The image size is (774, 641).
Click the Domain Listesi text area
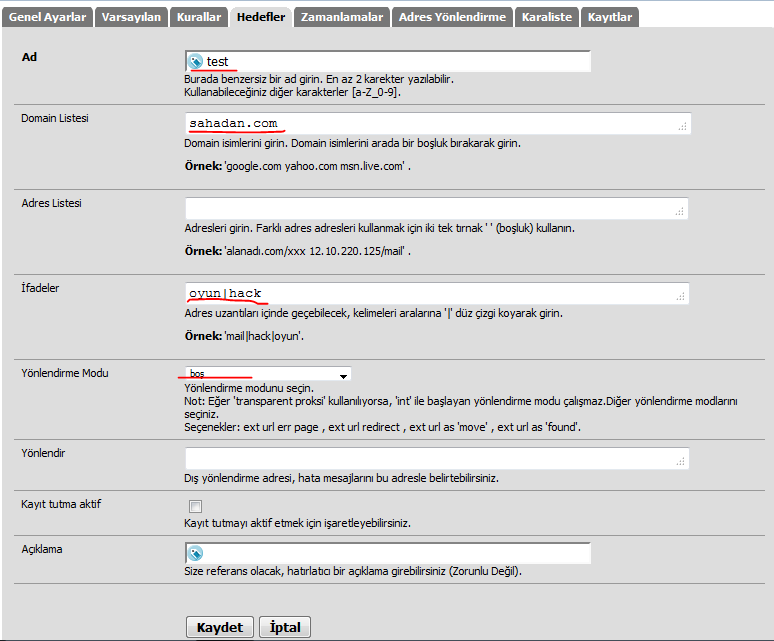pos(438,123)
